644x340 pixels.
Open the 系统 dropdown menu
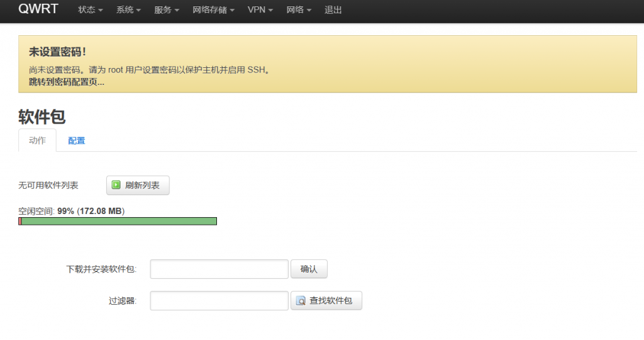(128, 10)
